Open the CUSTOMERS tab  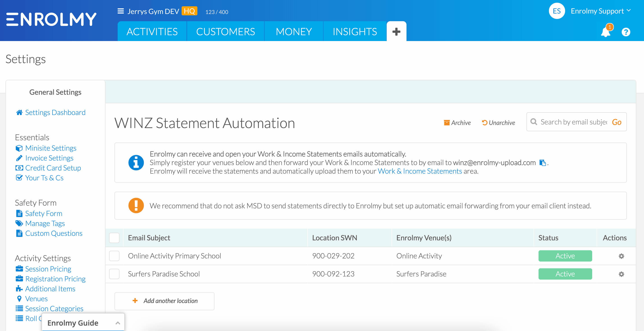tap(226, 32)
